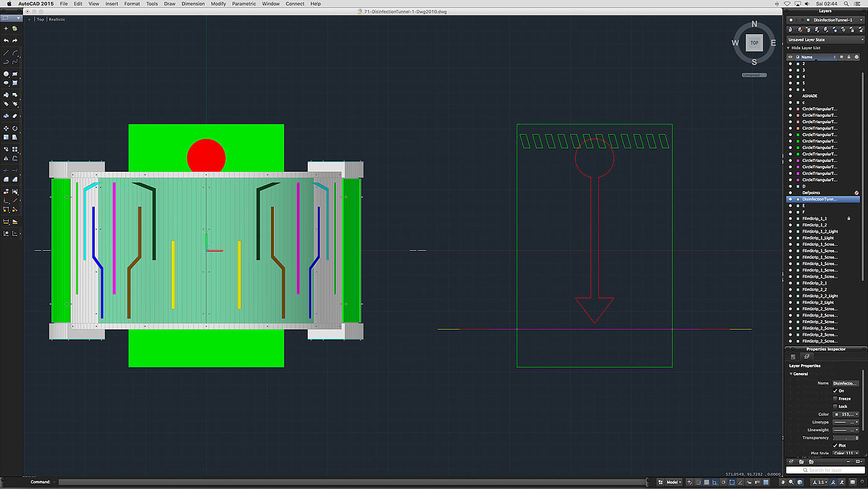Screen dimensions: 868x489
Task: Select the Line tool in the toolbar
Action: (x=6, y=53)
